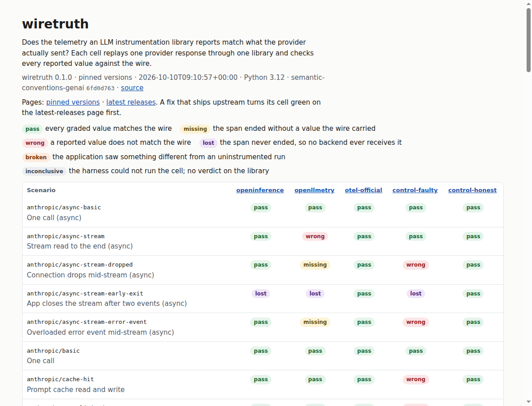This screenshot has height=406, width=532.
Task: Click openinference pass badge in anthropic/async-basic row
Action: (261, 208)
